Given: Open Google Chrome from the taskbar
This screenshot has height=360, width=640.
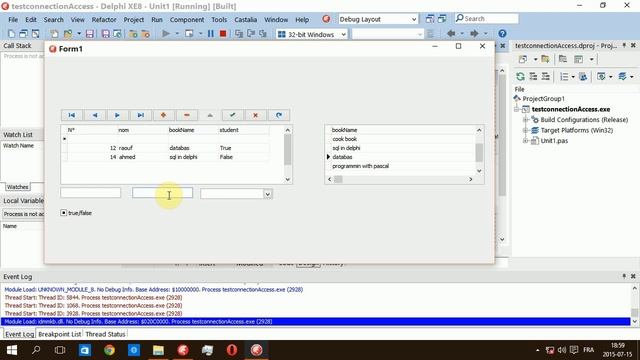Looking at the screenshot, I should 109,350.
